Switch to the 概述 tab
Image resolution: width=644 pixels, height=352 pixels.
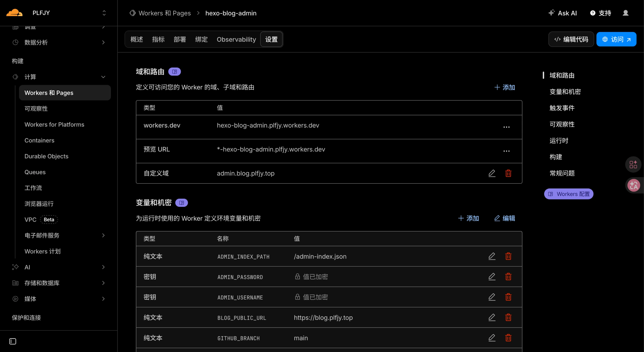click(137, 39)
